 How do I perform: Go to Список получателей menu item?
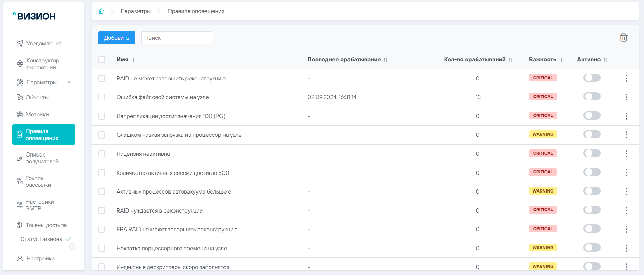tap(42, 158)
